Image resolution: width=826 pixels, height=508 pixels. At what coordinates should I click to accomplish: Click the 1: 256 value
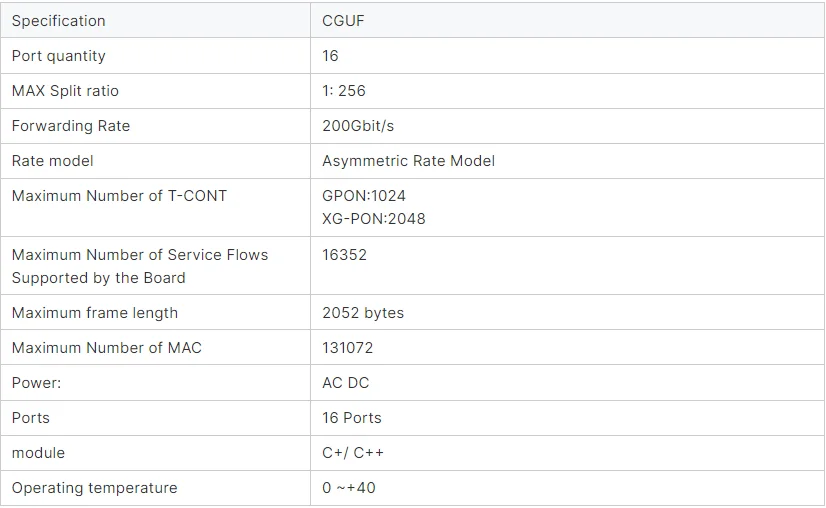coord(343,91)
